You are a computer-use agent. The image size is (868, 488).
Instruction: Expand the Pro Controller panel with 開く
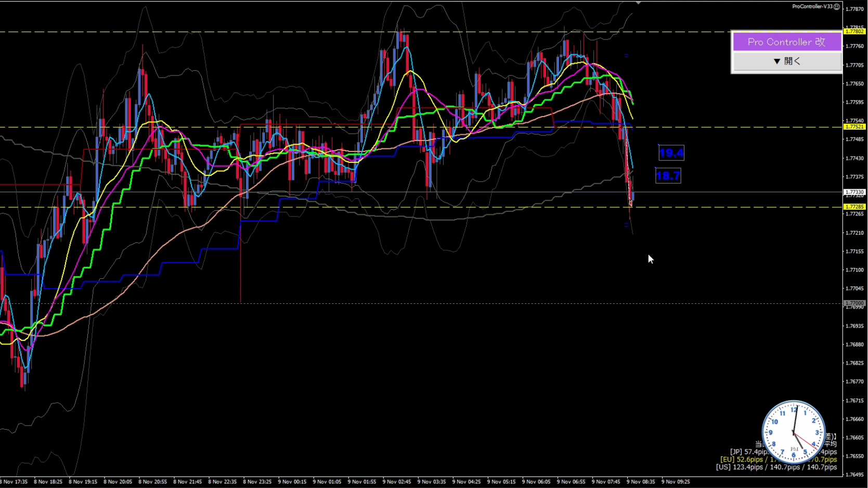787,61
